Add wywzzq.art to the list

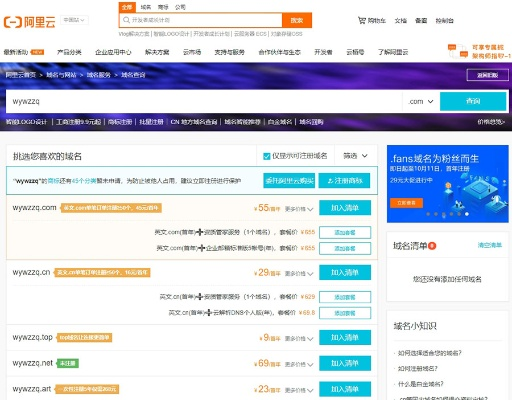click(345, 389)
